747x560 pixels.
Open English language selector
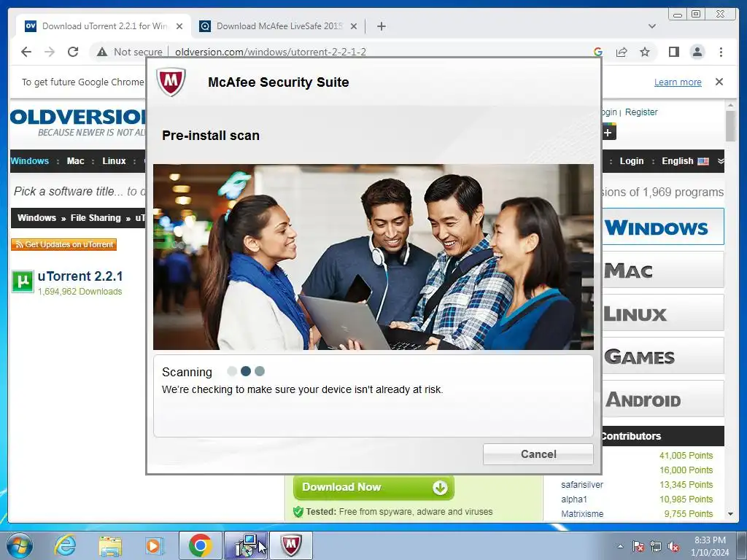[x=684, y=161]
